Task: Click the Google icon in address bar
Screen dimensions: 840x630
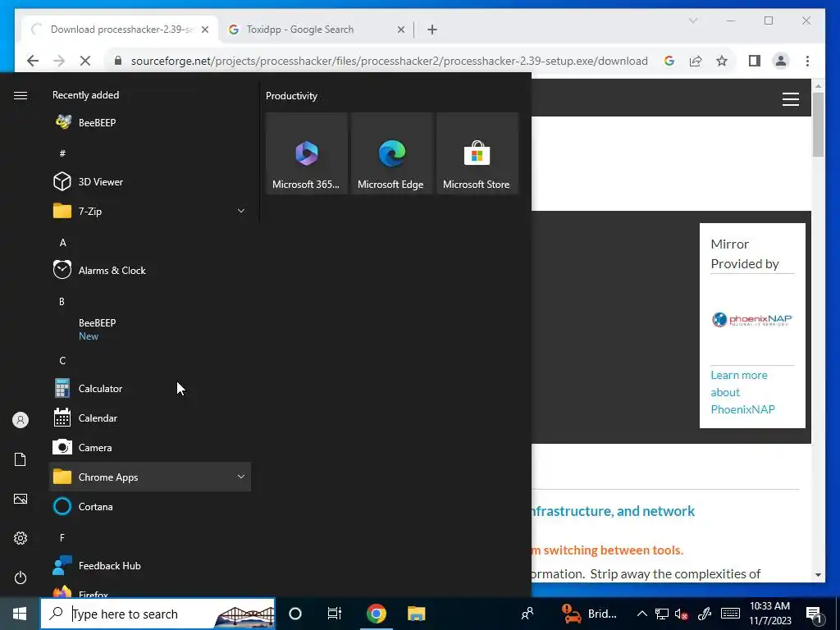Action: [x=669, y=61]
